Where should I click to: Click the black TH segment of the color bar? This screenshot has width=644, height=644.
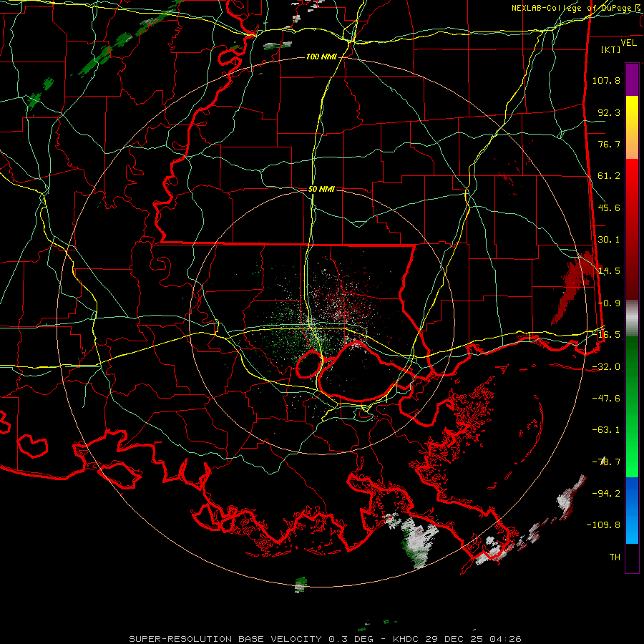[x=632, y=557]
